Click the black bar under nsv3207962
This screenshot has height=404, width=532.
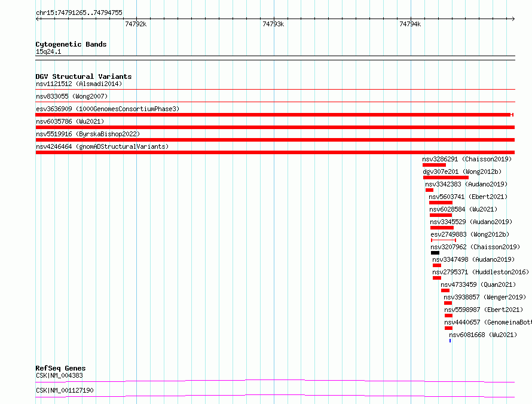pos(435,253)
